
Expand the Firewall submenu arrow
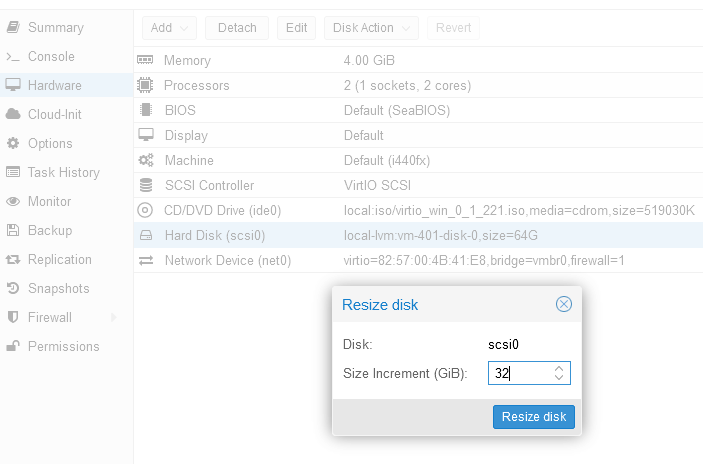pyautogui.click(x=113, y=317)
